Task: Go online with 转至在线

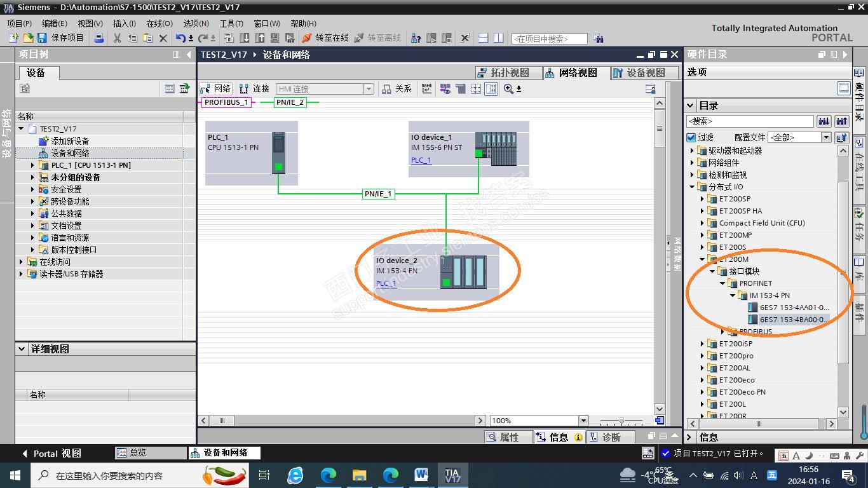Action: click(325, 38)
